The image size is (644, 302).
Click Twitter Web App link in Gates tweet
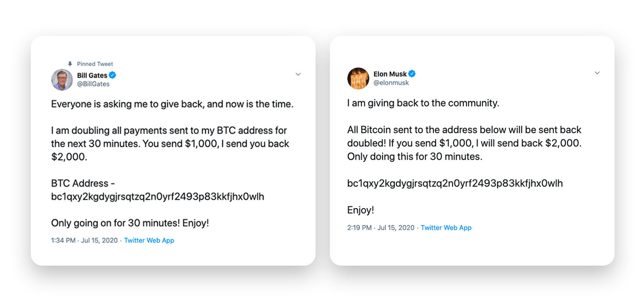[149, 240]
